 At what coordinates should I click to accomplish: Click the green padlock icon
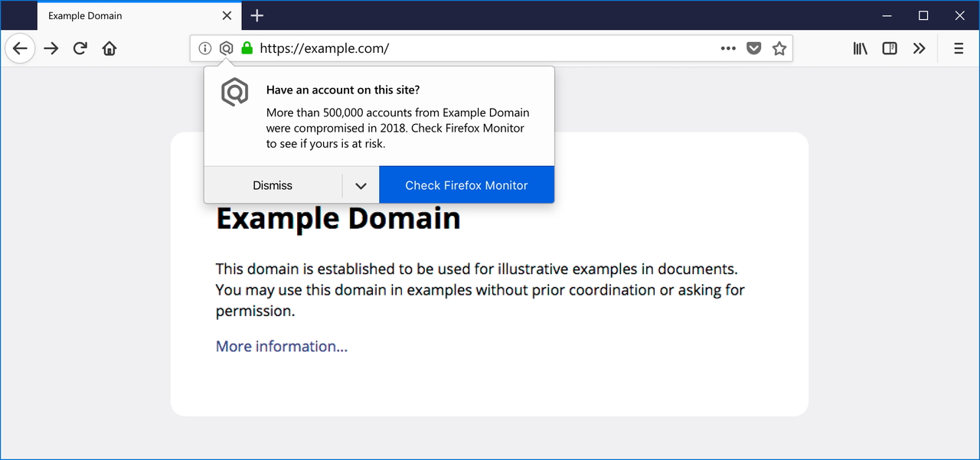(246, 47)
